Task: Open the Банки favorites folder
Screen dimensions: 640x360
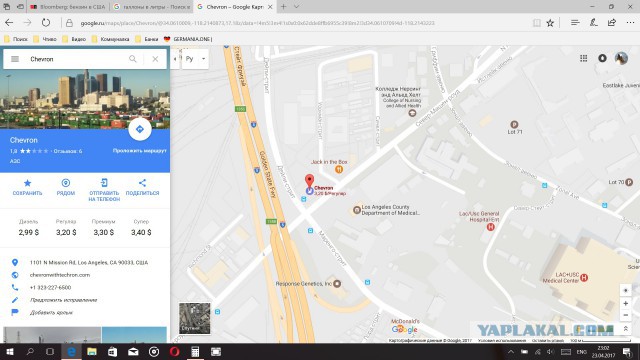Action: point(147,39)
